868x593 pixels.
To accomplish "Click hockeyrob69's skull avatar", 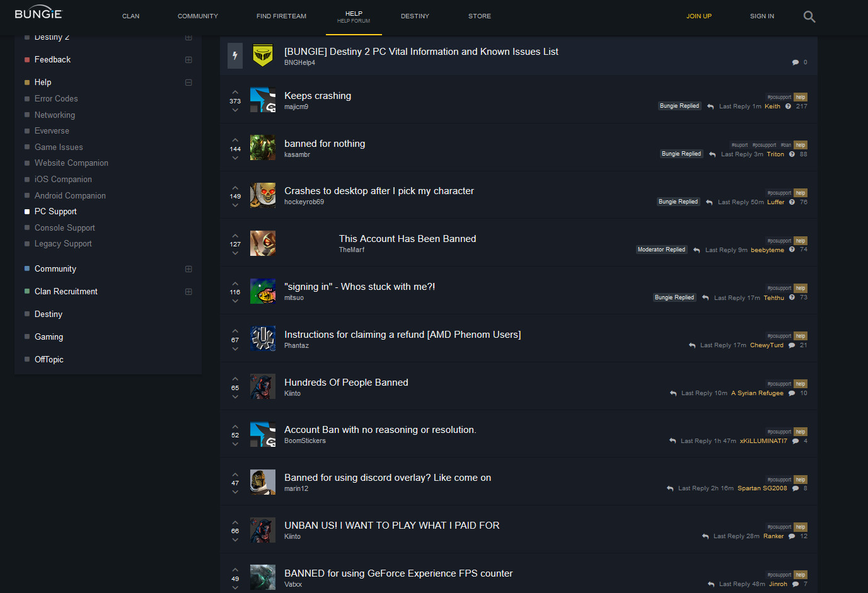I will pos(263,195).
